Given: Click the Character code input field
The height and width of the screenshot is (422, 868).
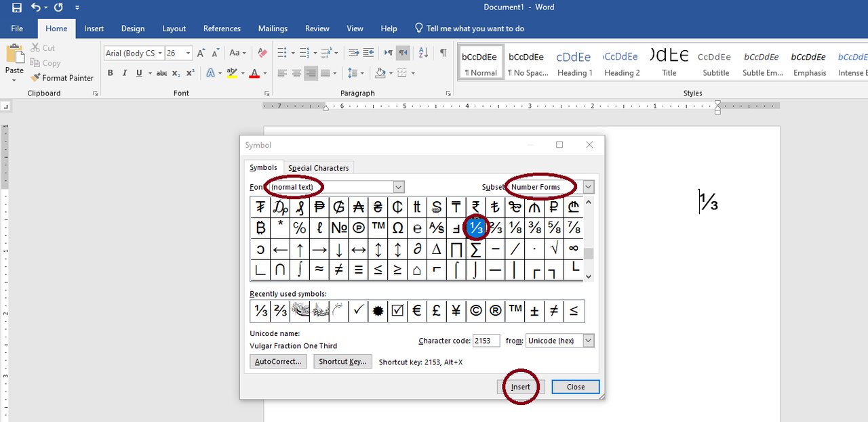Looking at the screenshot, I should coord(486,341).
